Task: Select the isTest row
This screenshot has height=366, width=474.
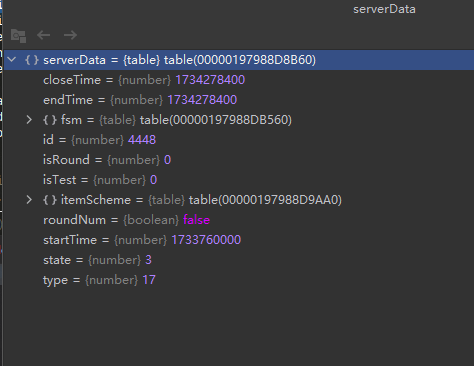Action: pos(239,180)
